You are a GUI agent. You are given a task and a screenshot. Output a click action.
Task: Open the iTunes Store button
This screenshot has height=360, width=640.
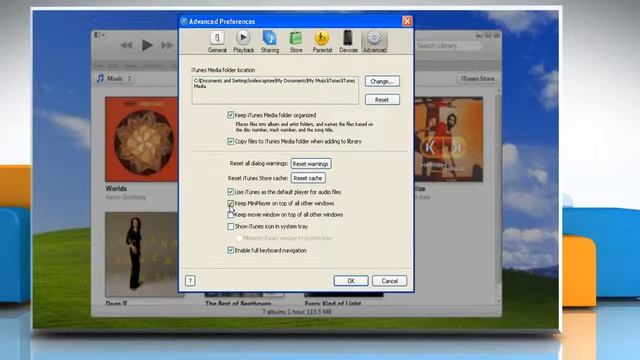point(477,78)
